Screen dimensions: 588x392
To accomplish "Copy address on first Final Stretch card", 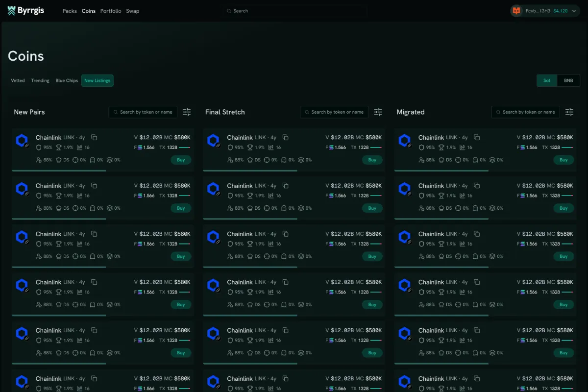I will (x=285, y=138).
